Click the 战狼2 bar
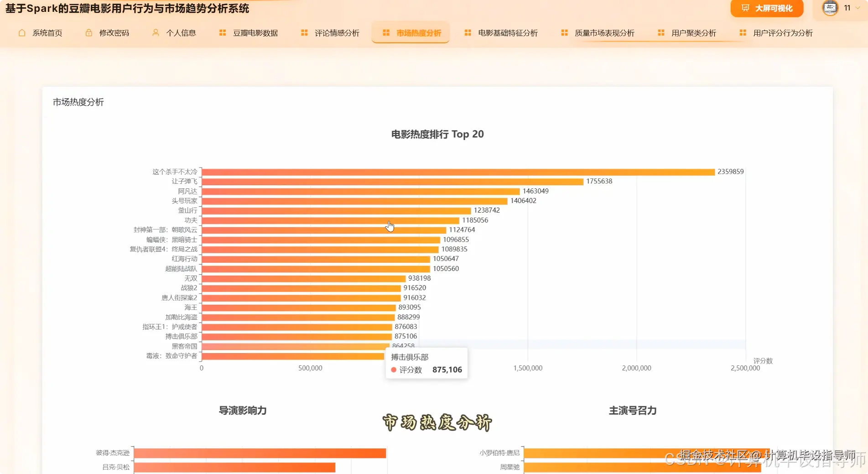The height and width of the screenshot is (474, 868). pyautogui.click(x=301, y=288)
